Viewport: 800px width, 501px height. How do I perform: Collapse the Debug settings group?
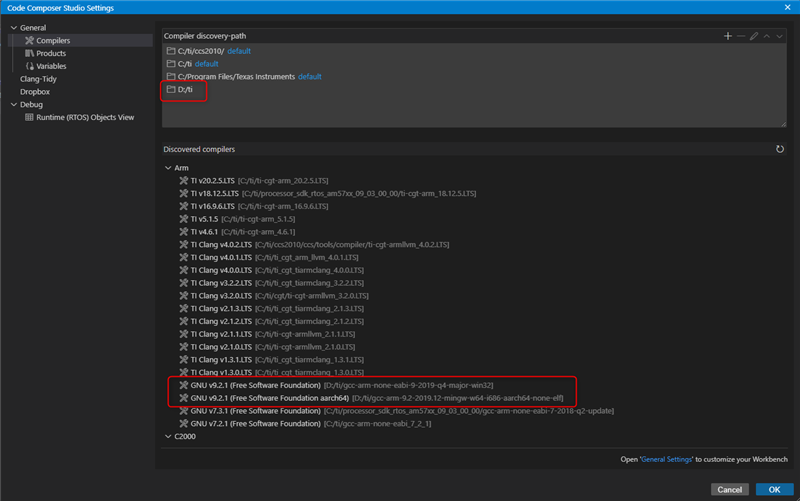pos(14,105)
